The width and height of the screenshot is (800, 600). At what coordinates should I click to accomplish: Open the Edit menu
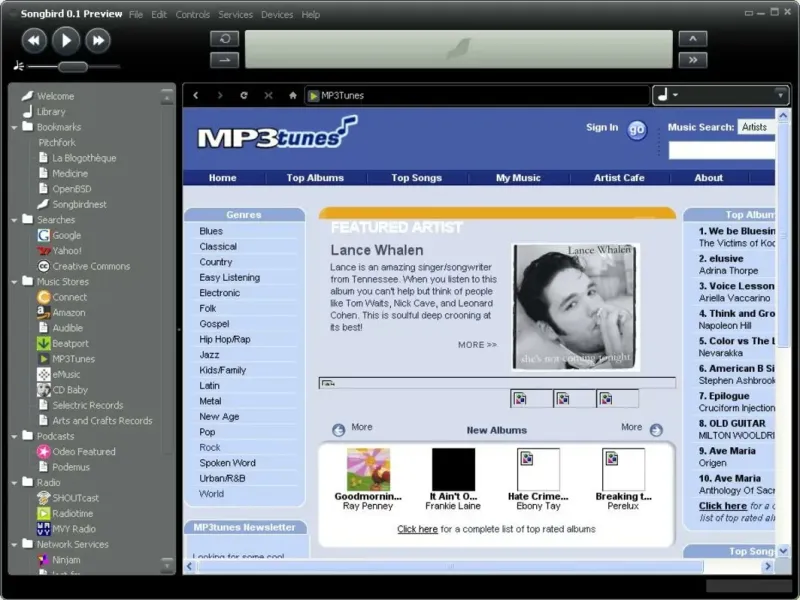[159, 14]
